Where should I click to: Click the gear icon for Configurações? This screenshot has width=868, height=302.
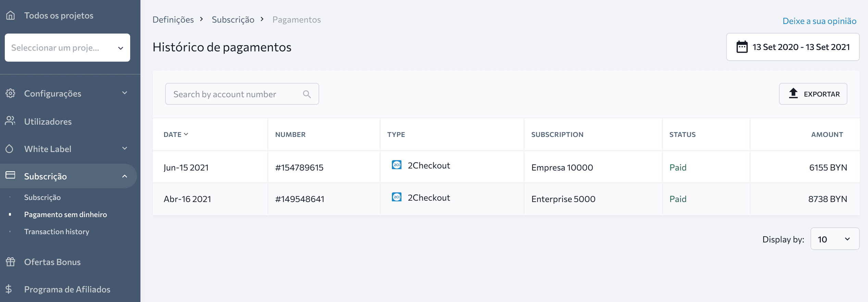(11, 93)
